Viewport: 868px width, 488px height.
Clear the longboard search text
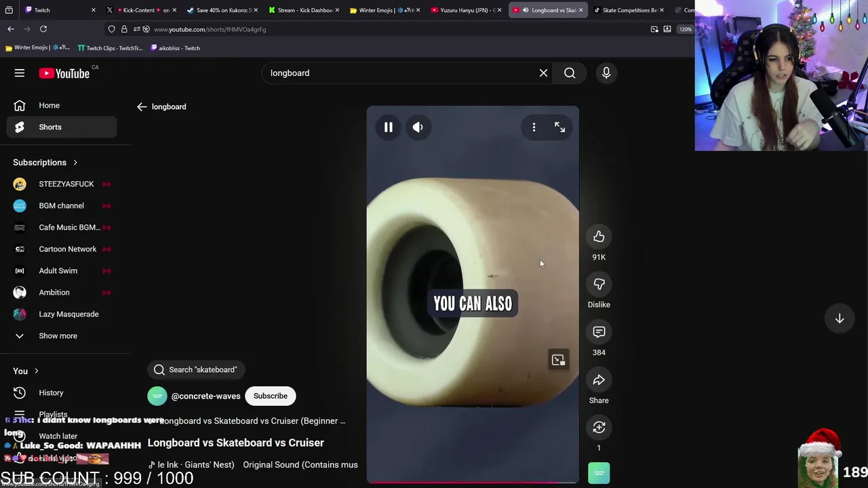pos(543,73)
